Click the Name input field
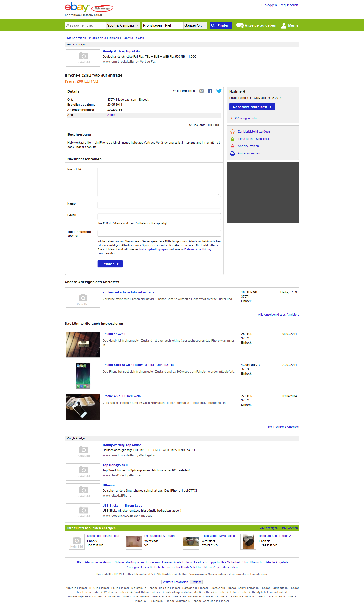 [x=159, y=205]
